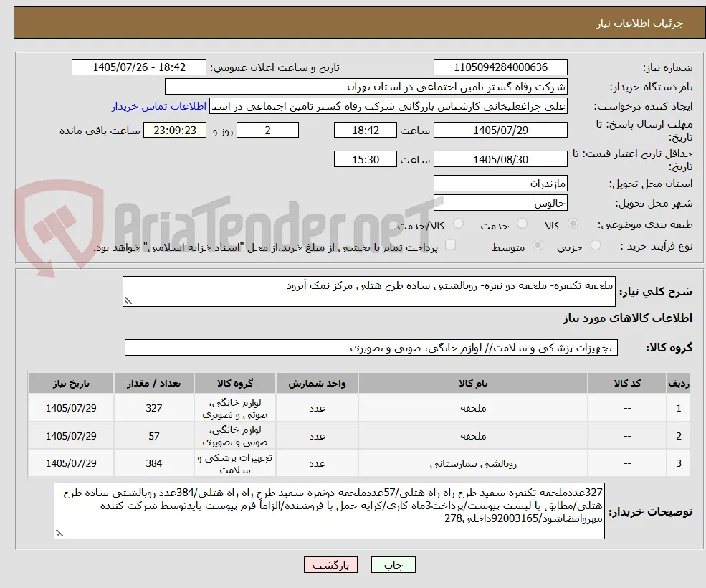706x588 pixels.
Task: Open buyer contact info link
Action: tap(159, 106)
